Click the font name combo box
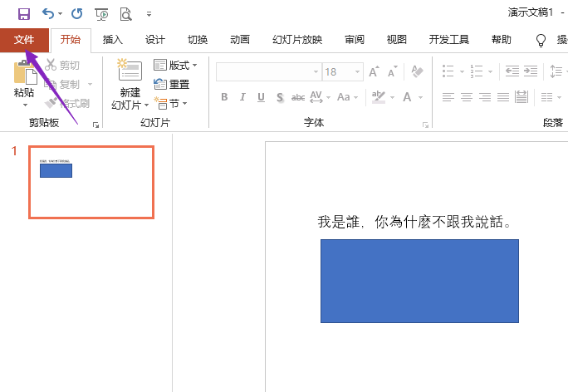Screen dimensions: 568x392 pos(268,71)
